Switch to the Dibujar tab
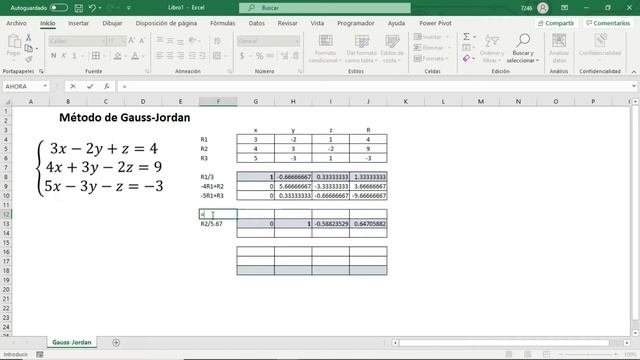 [x=112, y=23]
